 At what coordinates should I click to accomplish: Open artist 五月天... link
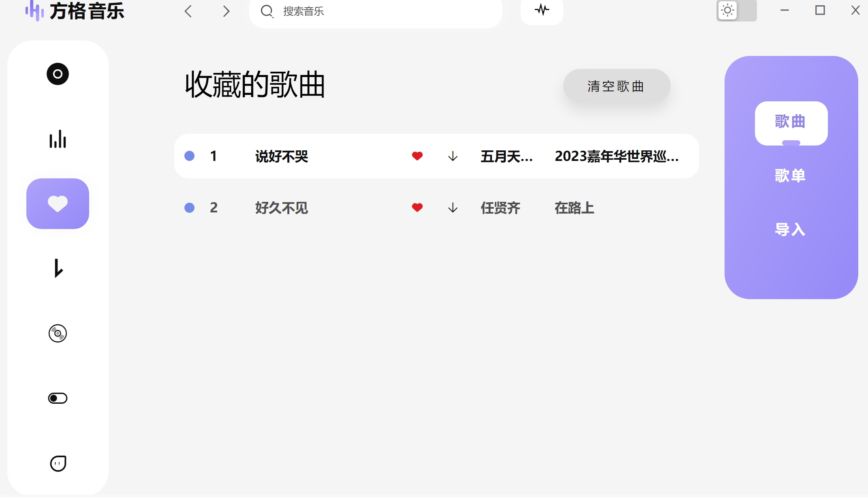pos(507,156)
